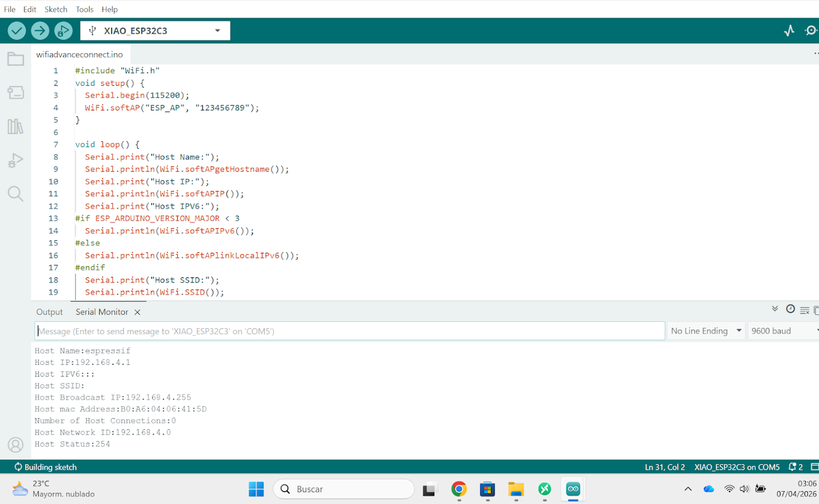Screen dimensions: 819x504
Task: Toggle timestamps in the Serial Monitor
Action: point(790,309)
